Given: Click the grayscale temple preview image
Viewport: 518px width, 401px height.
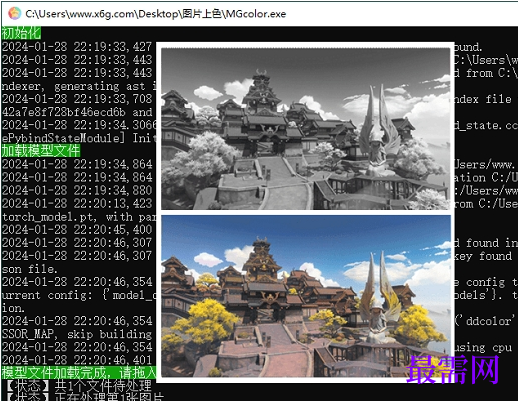Looking at the screenshot, I should tap(306, 129).
